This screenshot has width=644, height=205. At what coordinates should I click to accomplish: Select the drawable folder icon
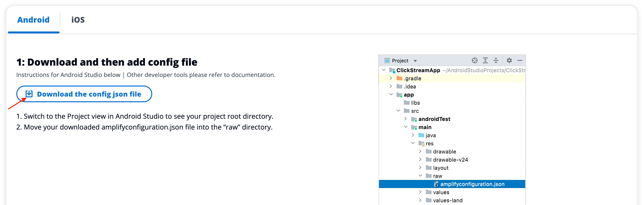pos(428,151)
